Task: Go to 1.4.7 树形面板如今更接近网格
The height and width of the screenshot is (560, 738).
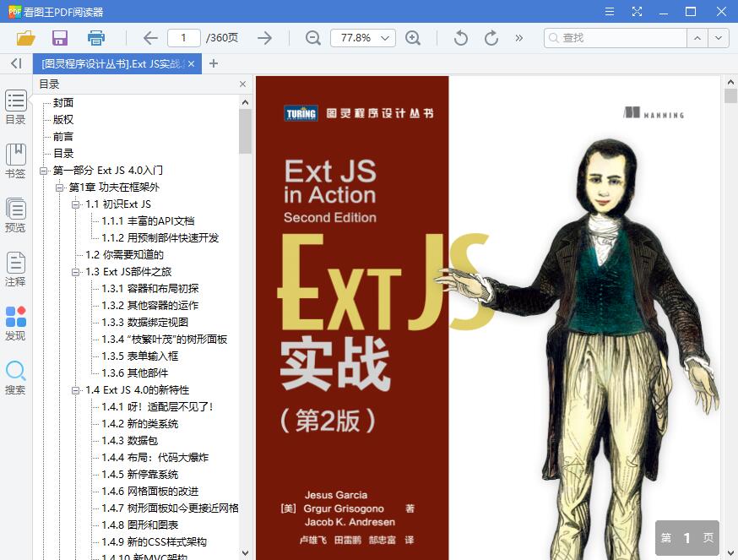Action: (x=170, y=508)
